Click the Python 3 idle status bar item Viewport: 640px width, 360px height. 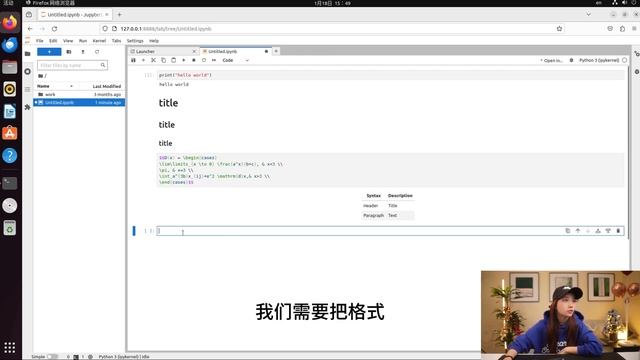coord(124,357)
